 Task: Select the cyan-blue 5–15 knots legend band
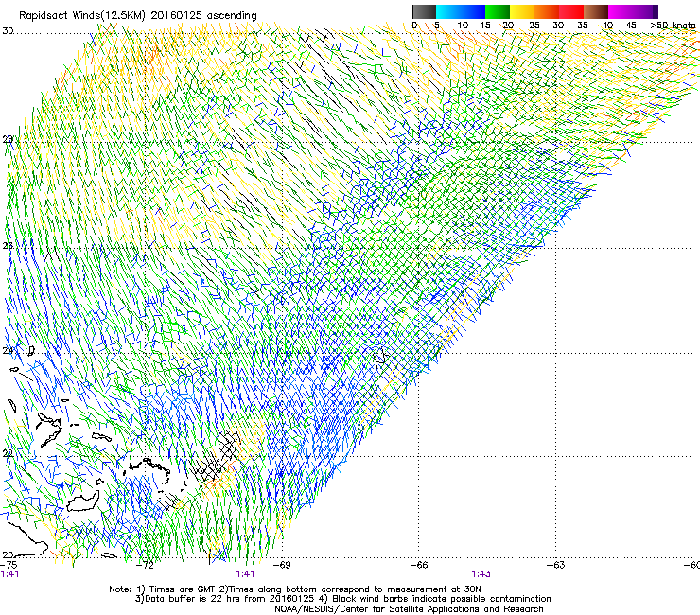[461, 11]
